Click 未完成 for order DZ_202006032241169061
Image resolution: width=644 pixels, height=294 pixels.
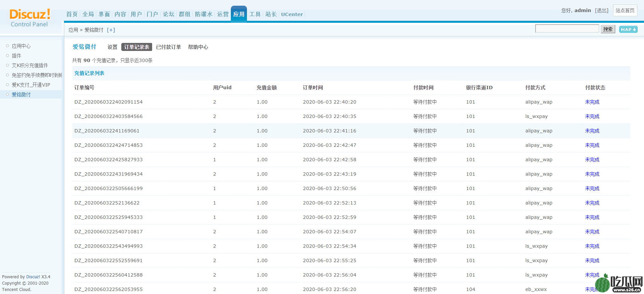(592, 131)
